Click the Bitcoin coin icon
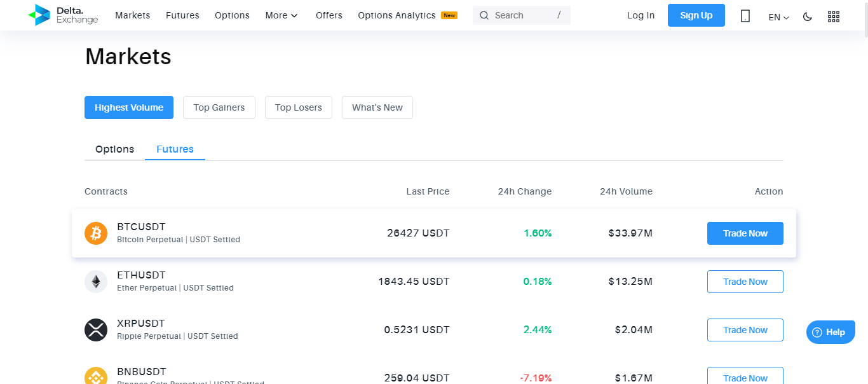Viewport: 868px width, 384px height. [x=96, y=233]
